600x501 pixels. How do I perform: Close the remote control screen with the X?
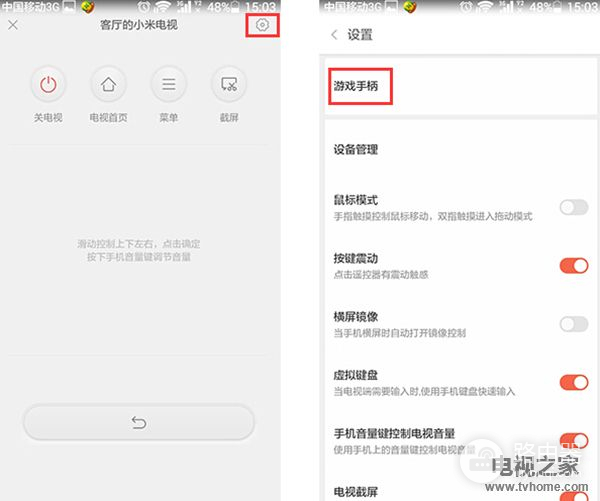point(13,25)
